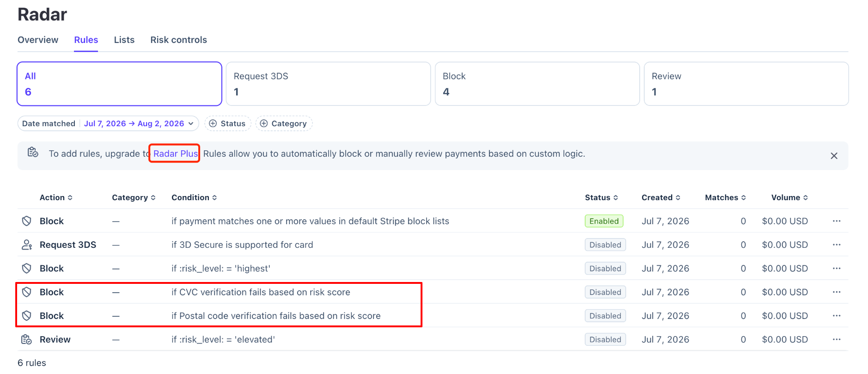Sort the table by the Volume column
This screenshot has height=374, width=868.
click(x=789, y=197)
